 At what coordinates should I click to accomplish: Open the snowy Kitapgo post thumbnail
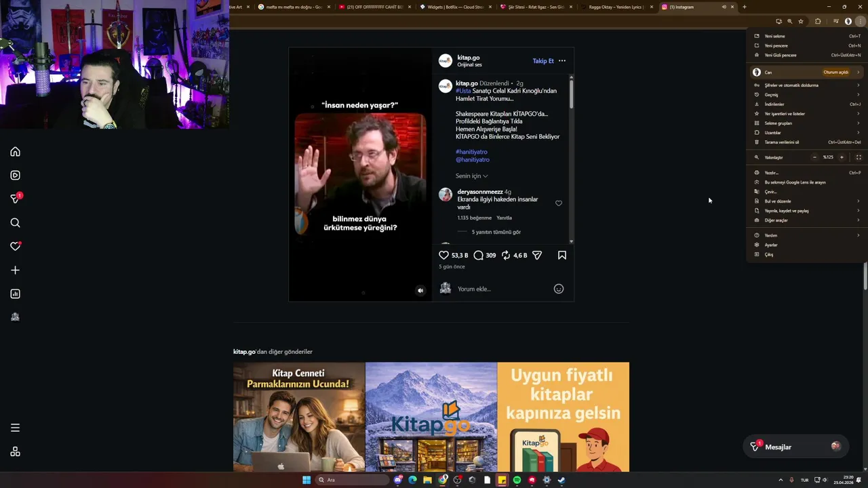(431, 417)
